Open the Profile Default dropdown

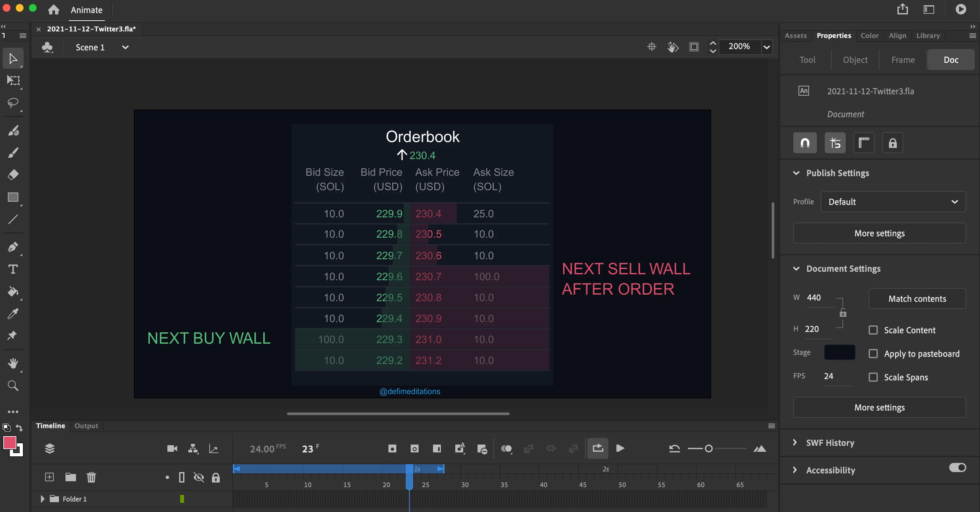893,202
